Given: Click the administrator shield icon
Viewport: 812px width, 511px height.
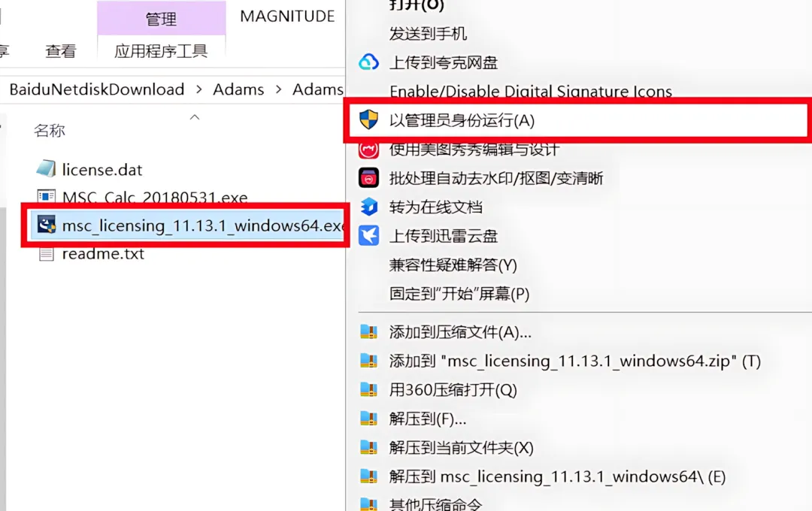Looking at the screenshot, I should [x=368, y=119].
